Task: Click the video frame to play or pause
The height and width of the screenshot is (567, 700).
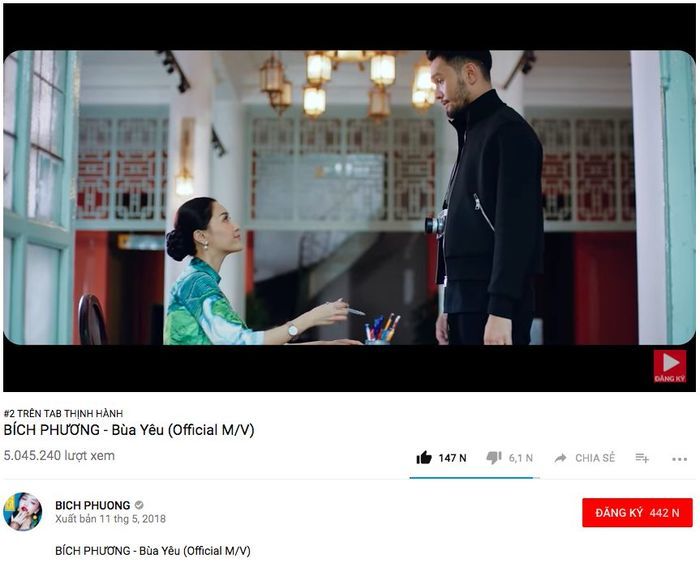Action: pos(350,198)
